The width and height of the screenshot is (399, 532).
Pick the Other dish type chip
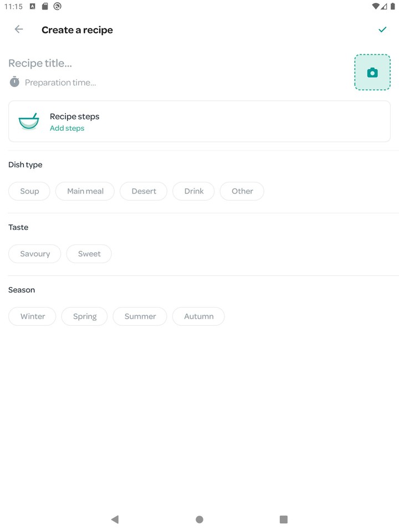pos(242,191)
